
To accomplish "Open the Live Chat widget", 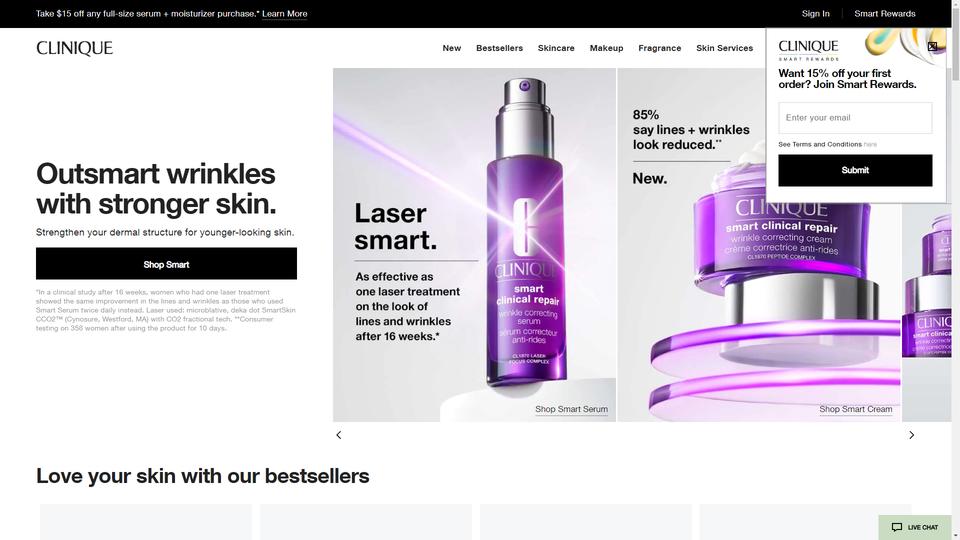I will [915, 527].
